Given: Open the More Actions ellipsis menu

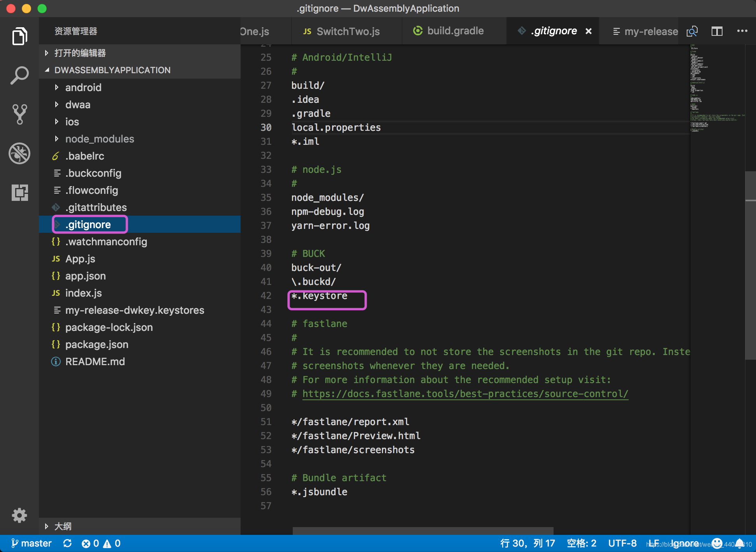Looking at the screenshot, I should tap(742, 31).
